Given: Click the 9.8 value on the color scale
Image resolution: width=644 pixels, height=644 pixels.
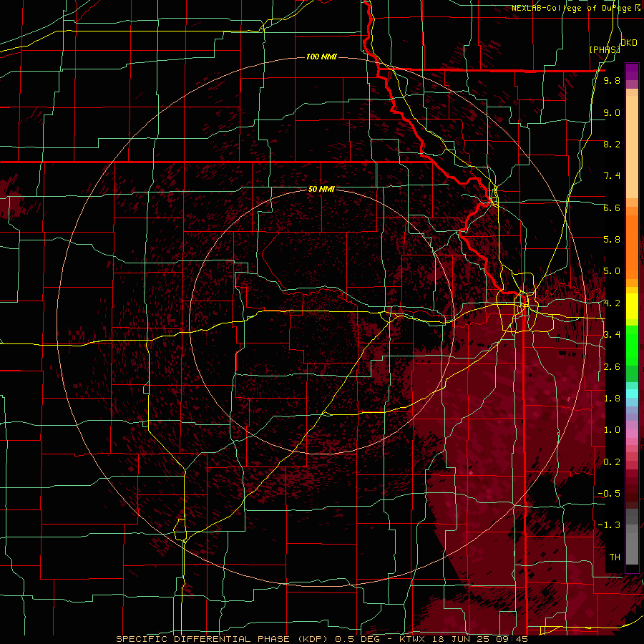Looking at the screenshot, I should [612, 81].
